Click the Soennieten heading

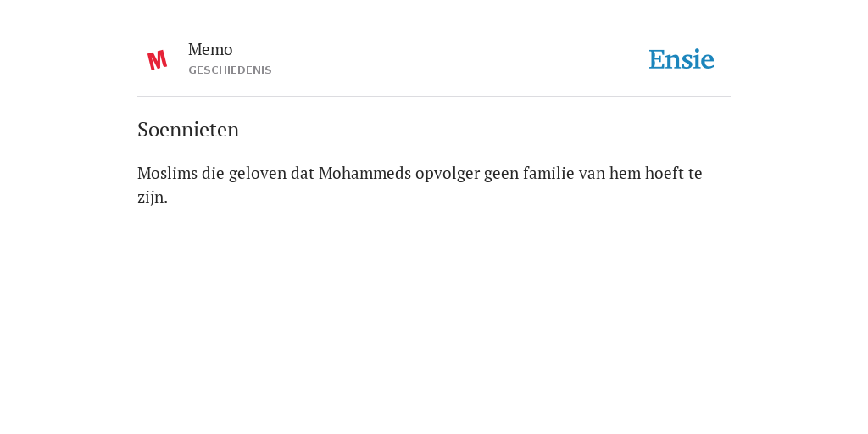click(188, 130)
